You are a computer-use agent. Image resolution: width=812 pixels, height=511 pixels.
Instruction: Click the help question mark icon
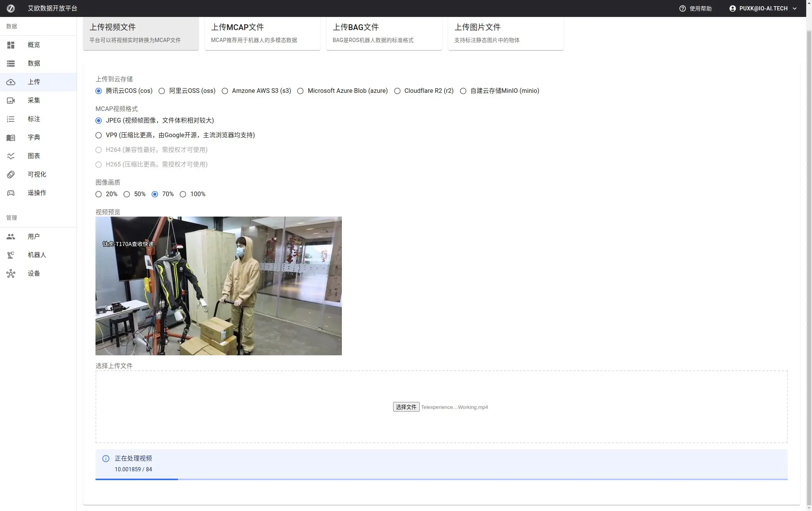[682, 8]
